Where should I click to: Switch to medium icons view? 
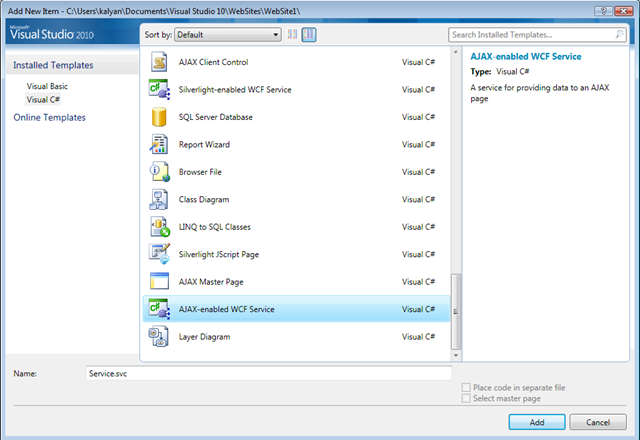(309, 35)
